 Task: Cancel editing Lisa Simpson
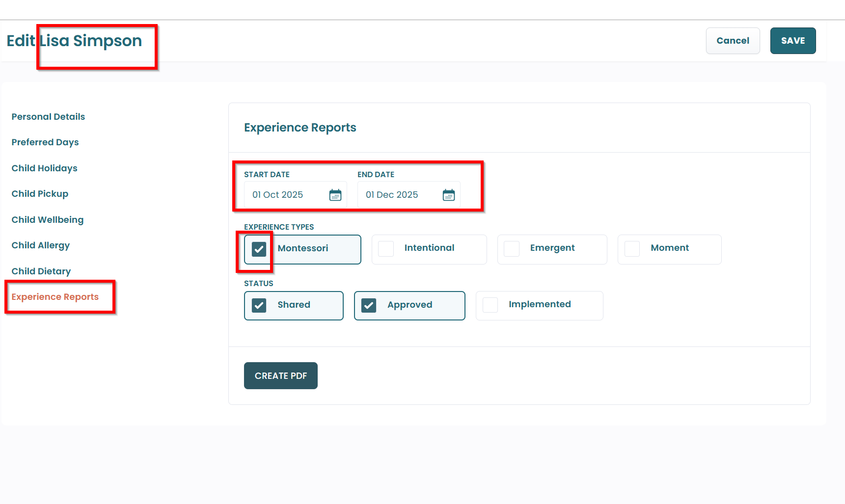(x=733, y=41)
